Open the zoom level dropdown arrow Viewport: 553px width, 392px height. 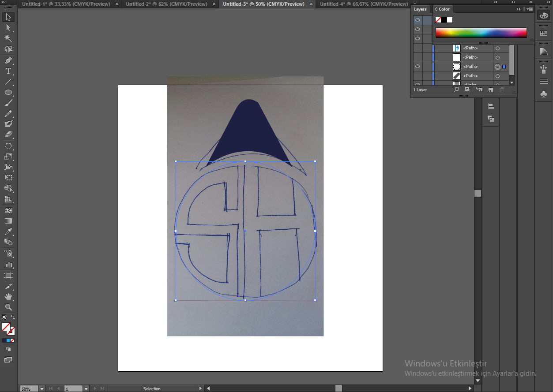click(x=42, y=388)
